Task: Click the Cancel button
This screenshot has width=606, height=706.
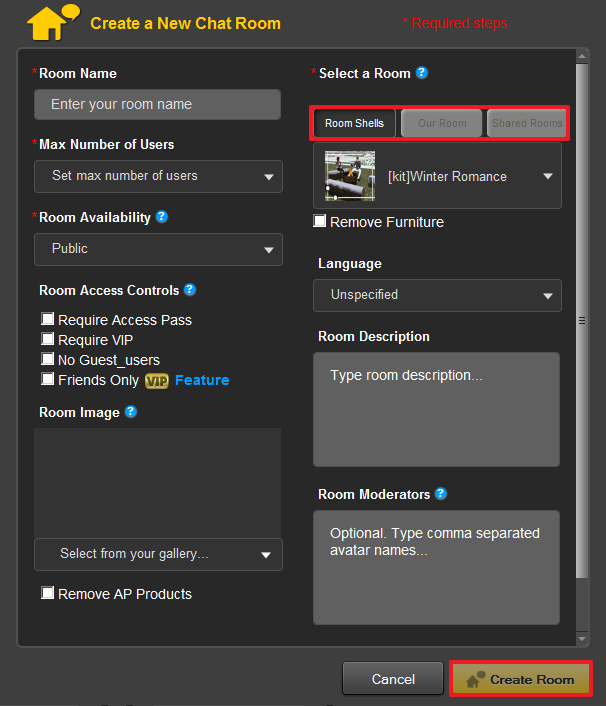Action: pyautogui.click(x=392, y=679)
